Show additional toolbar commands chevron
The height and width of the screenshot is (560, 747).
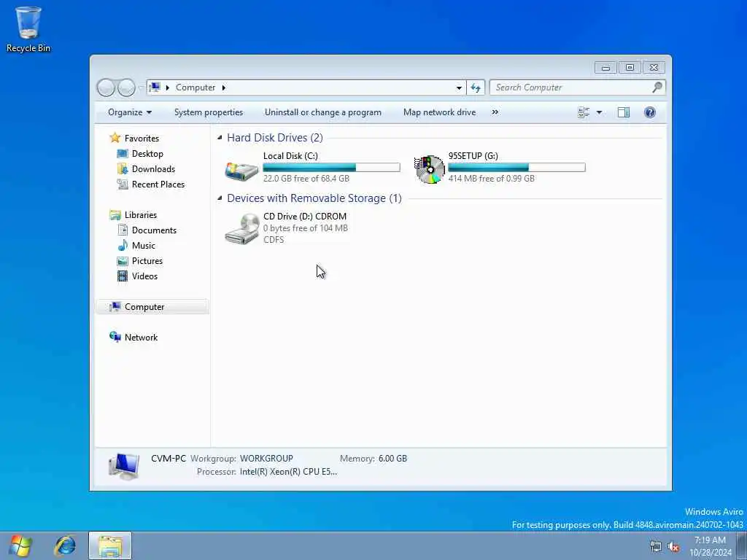(495, 112)
